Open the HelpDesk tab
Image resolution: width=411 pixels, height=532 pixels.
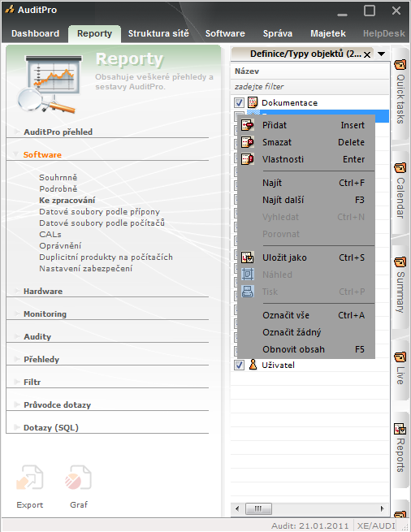(384, 33)
